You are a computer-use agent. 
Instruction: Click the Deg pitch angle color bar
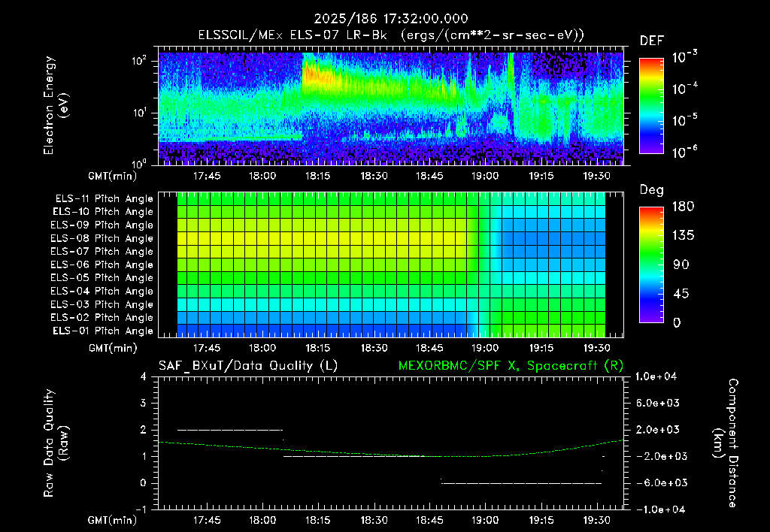651,264
